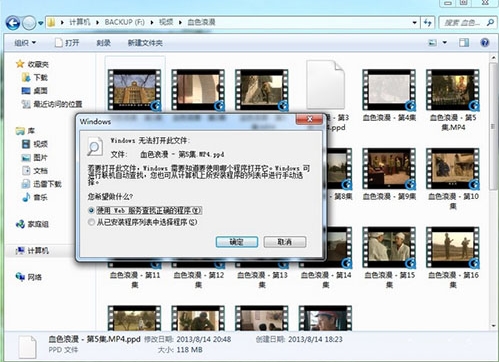Click the scrollbar up arrow
The image size is (499, 362).
494,58
